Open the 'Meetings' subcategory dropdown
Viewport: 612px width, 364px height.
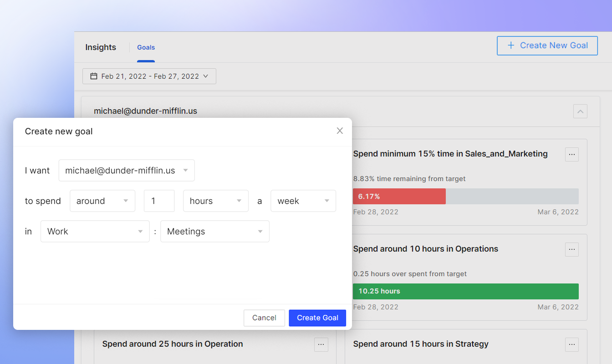click(215, 231)
